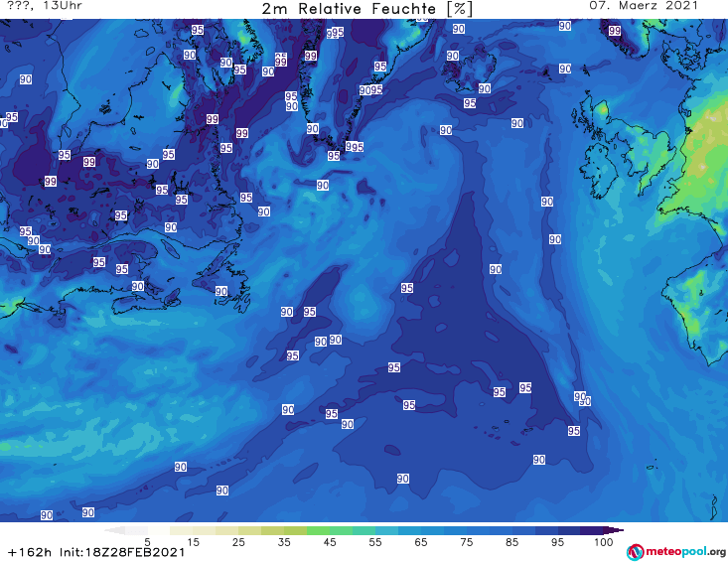Screen dimensions: 728x562
Task: Click the color scale tick label 25
Action: (x=238, y=542)
